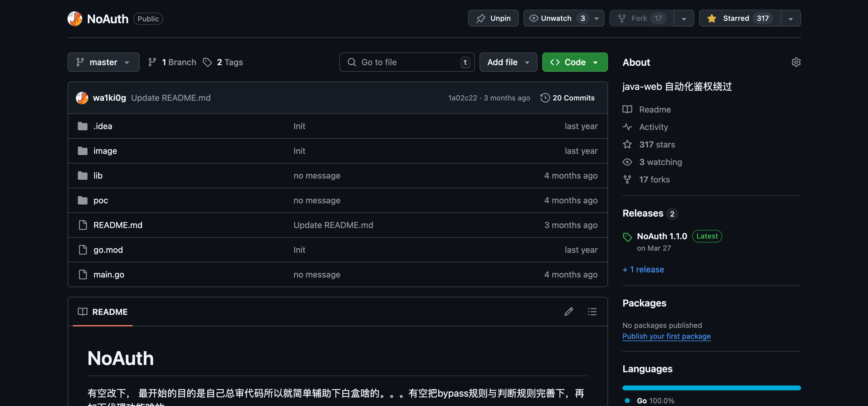Focus the Go to file search field
Screen dimensions: 868x406
(407, 62)
